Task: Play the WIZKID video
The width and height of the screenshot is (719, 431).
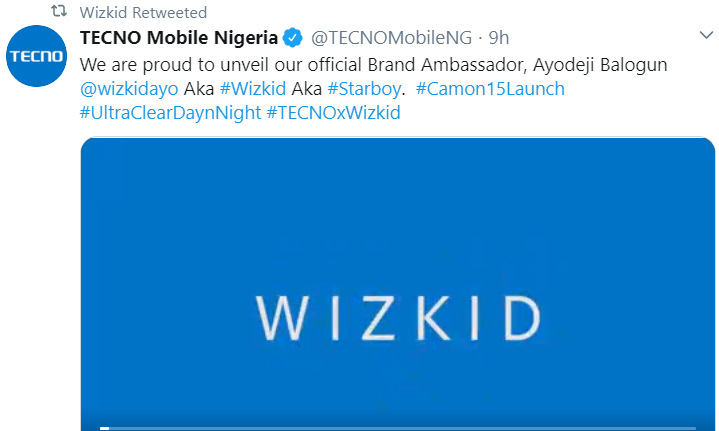Action: coord(397,280)
